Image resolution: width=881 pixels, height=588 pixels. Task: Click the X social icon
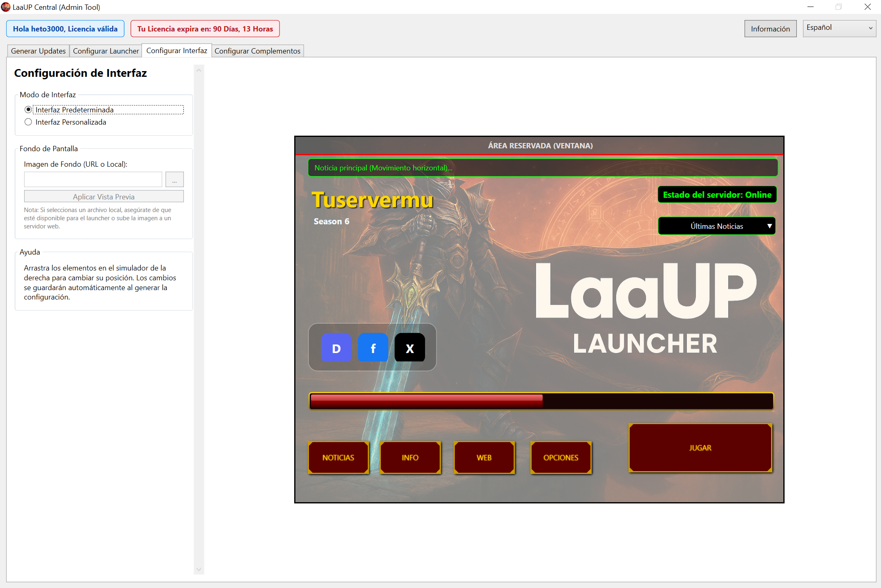[409, 348]
